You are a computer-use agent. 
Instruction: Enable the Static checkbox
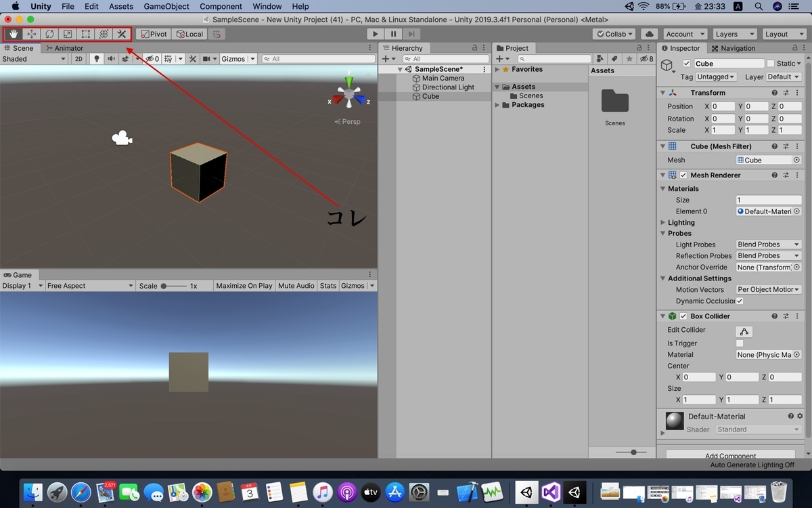coord(770,64)
